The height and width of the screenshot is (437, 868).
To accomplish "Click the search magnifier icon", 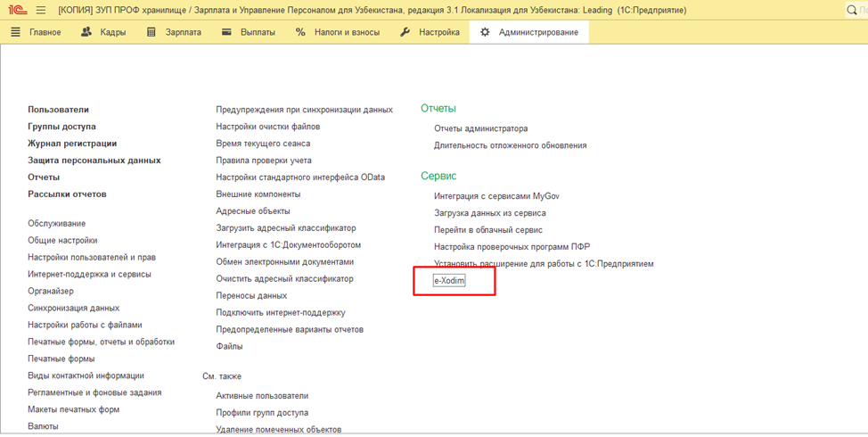I will tap(852, 10).
